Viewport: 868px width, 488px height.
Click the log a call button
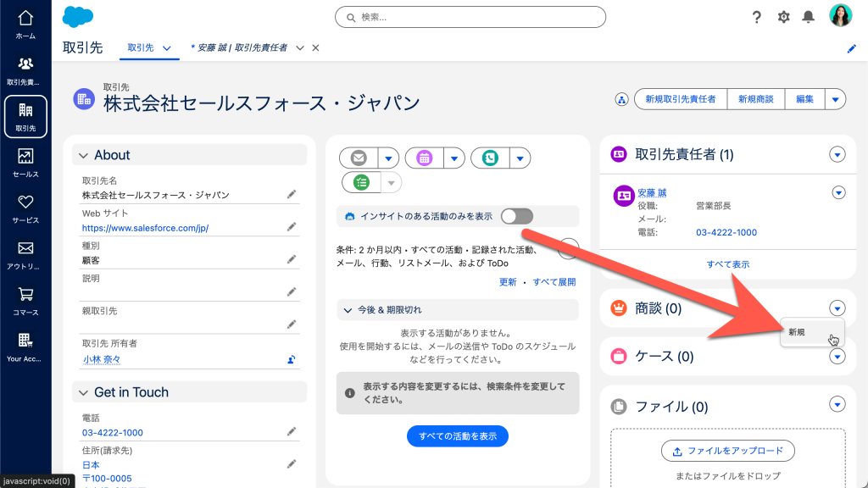click(490, 158)
